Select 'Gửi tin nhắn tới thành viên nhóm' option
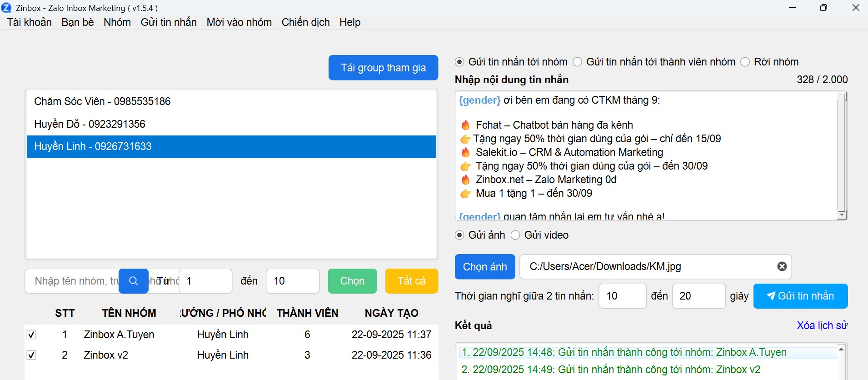Viewport: 868px width, 380px height. tap(577, 62)
